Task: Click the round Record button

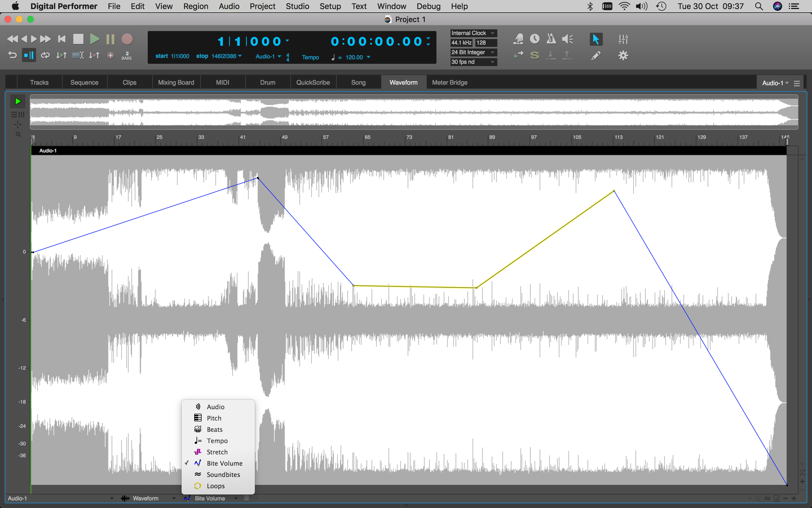Action: tap(127, 39)
